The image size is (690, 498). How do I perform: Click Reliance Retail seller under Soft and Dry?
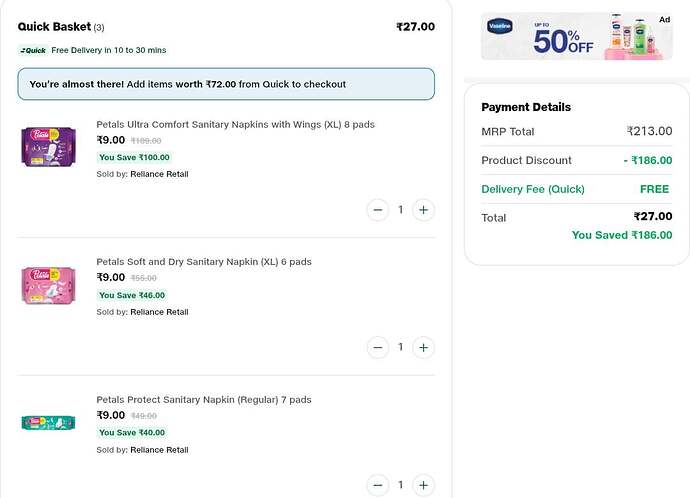[x=159, y=312]
